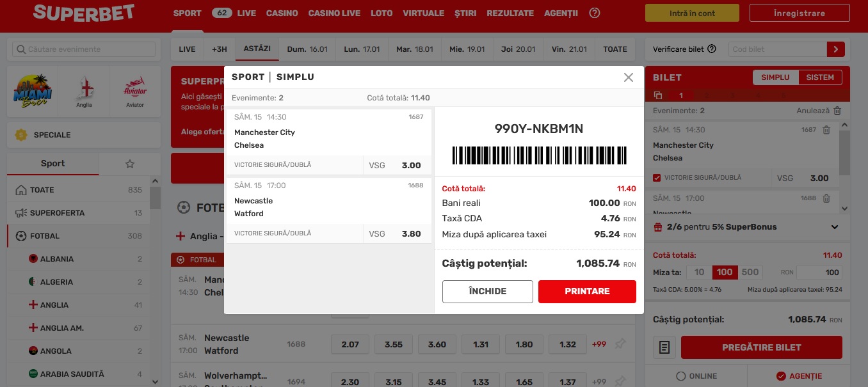Click the help question mark icon in top navigation
This screenshot has width=868, height=387.
(x=595, y=13)
